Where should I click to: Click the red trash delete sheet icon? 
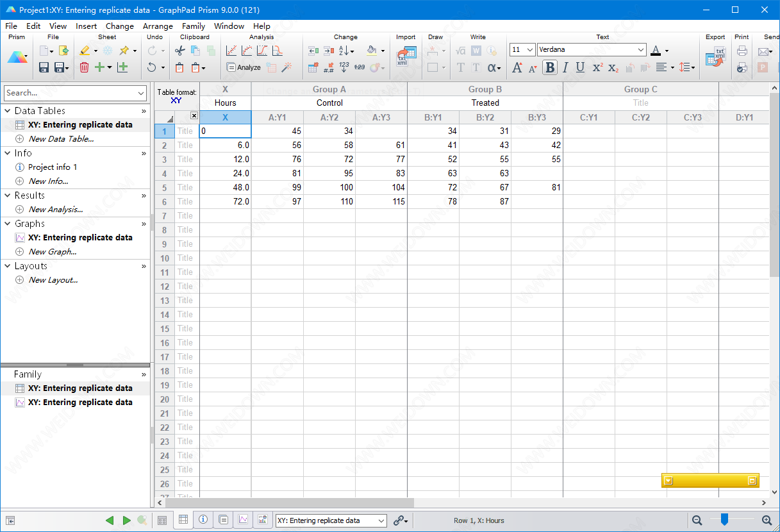(x=85, y=67)
